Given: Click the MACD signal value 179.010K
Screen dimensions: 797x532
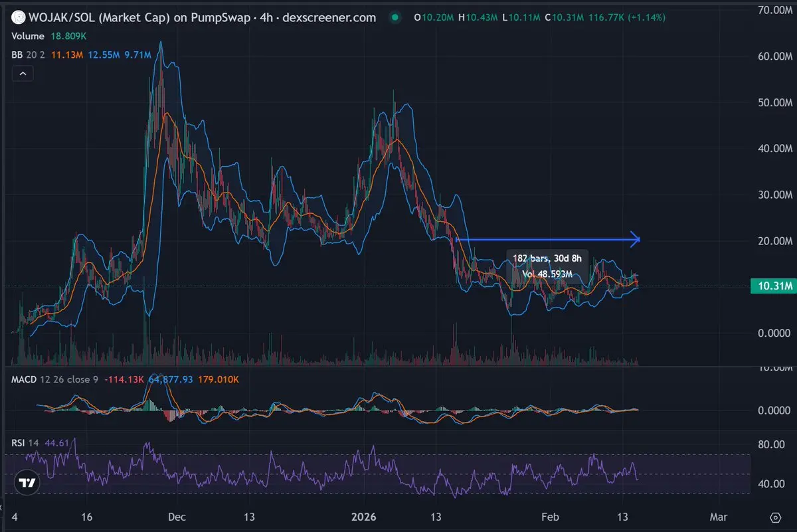Looking at the screenshot, I should click(x=218, y=379).
